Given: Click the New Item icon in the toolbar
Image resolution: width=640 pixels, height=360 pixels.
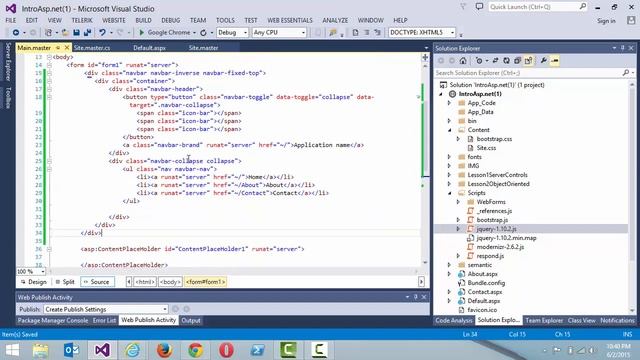Looking at the screenshot, I should 48,32.
